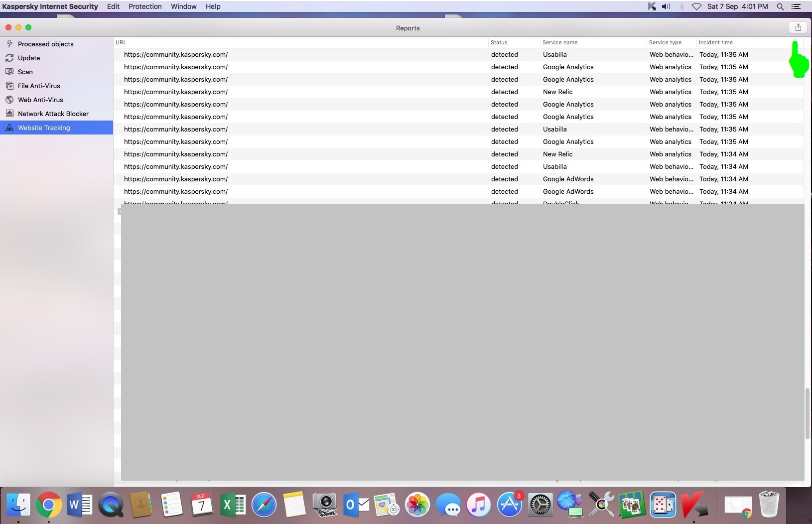This screenshot has height=524, width=812.
Task: Open the Notes app in Dock
Action: pos(294,505)
